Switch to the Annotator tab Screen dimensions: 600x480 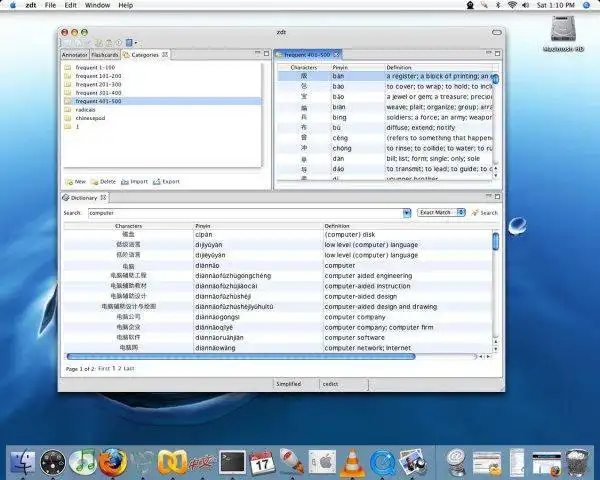pos(74,55)
